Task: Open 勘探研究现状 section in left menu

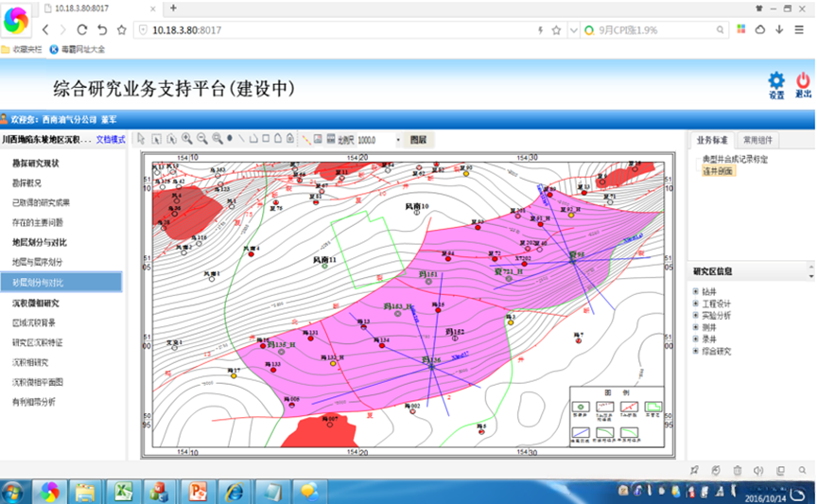Action: (x=36, y=164)
